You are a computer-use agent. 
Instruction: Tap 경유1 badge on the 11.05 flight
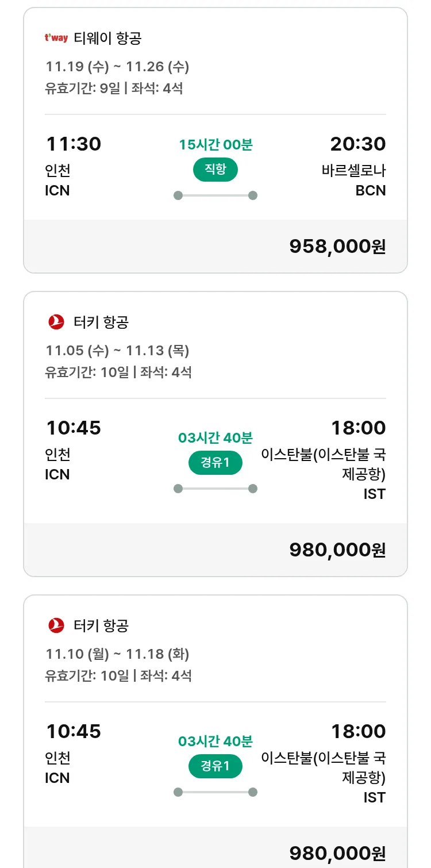[215, 463]
